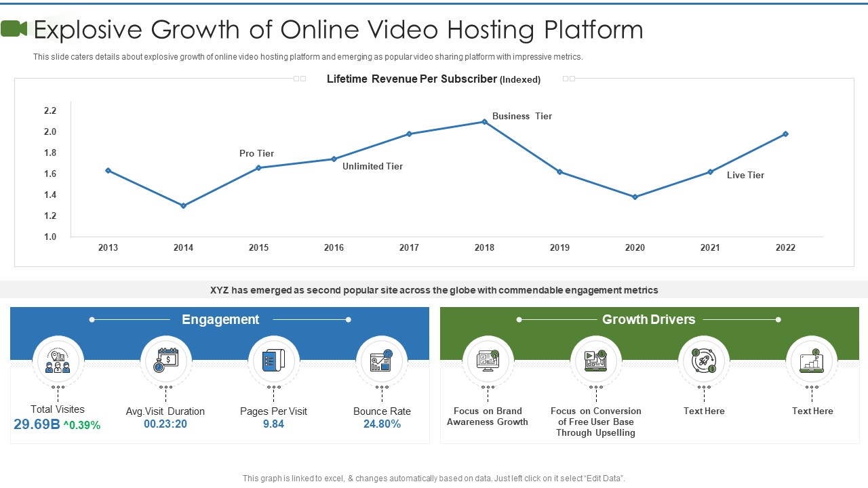This screenshot has width=868, height=488.
Task: Select the Bounce Rate label
Action: coord(382,411)
